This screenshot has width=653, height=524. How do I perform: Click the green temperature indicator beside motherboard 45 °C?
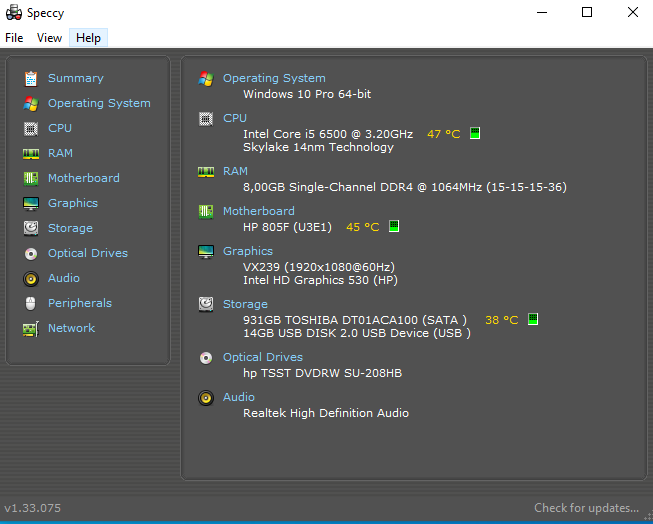point(394,226)
